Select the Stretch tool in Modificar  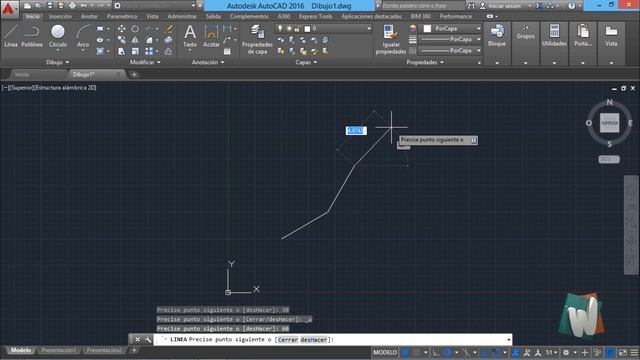[122, 51]
